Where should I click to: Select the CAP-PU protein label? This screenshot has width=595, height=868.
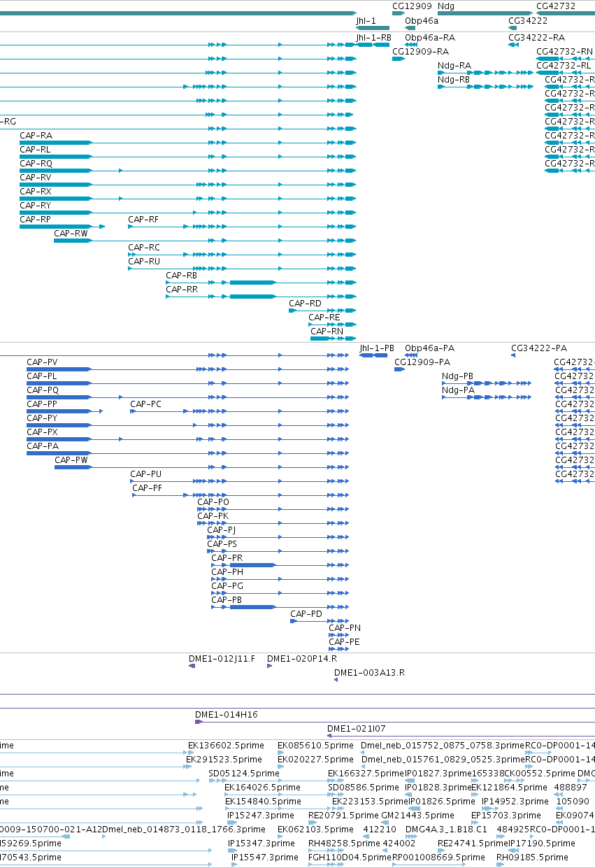click(146, 474)
